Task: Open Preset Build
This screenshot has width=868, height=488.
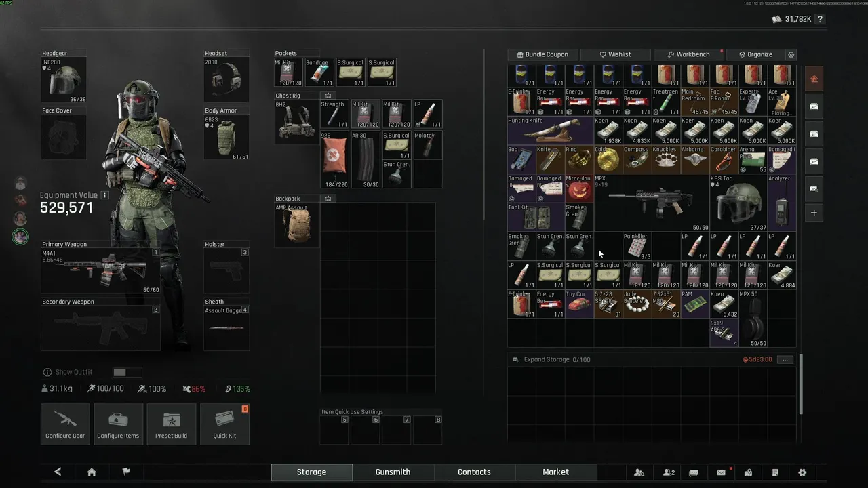Action: (171, 424)
